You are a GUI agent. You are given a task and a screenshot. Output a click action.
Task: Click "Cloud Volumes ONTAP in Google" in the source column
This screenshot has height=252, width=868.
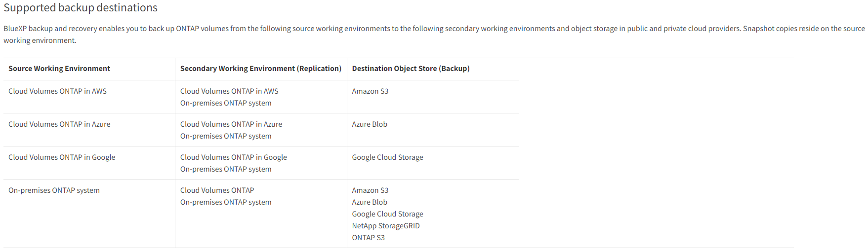[x=62, y=157]
